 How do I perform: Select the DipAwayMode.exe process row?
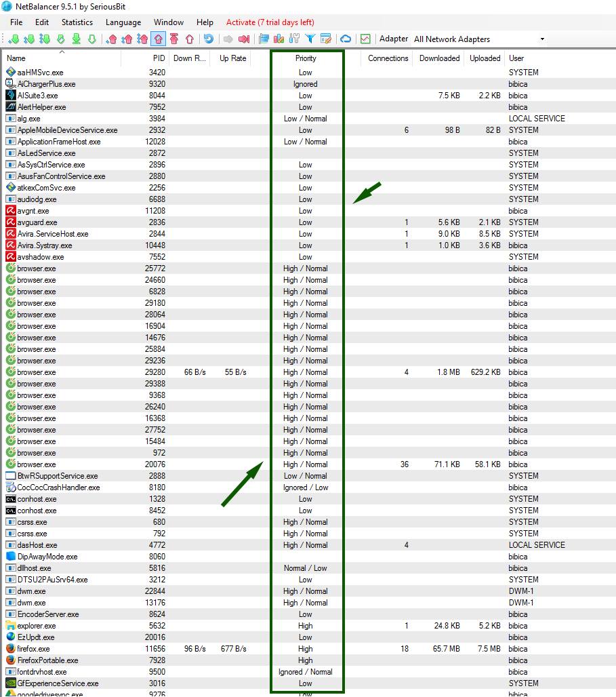308,557
